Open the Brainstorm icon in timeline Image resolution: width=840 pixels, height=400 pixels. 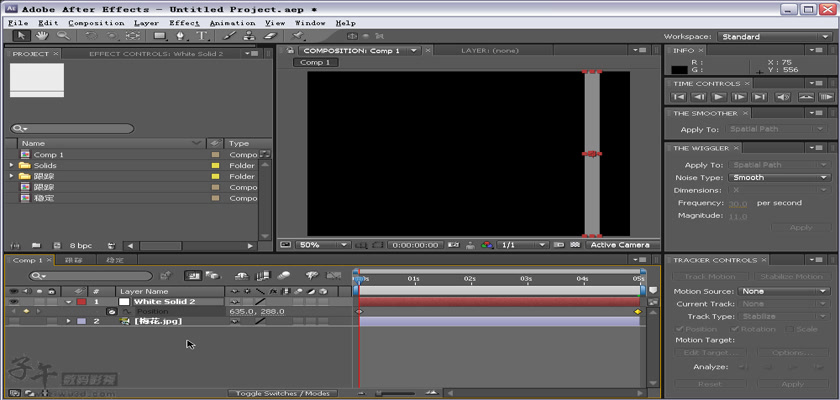(312, 276)
